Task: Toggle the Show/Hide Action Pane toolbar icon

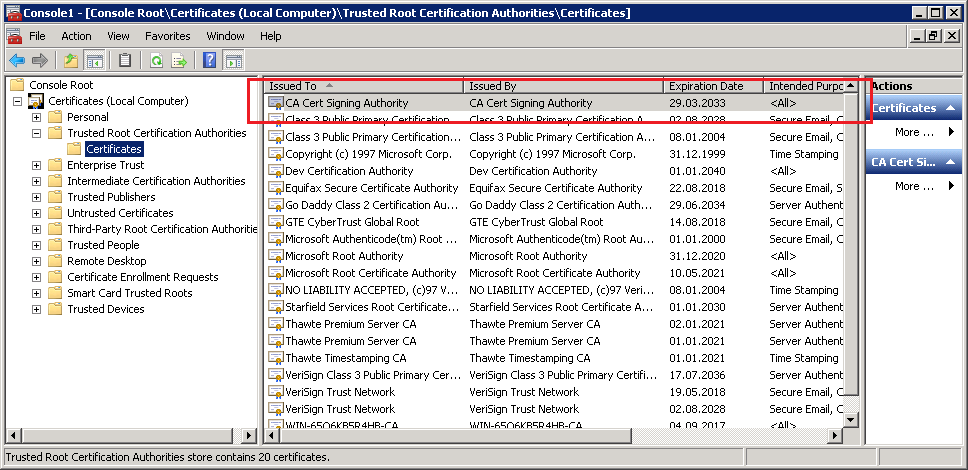Action: [233, 60]
